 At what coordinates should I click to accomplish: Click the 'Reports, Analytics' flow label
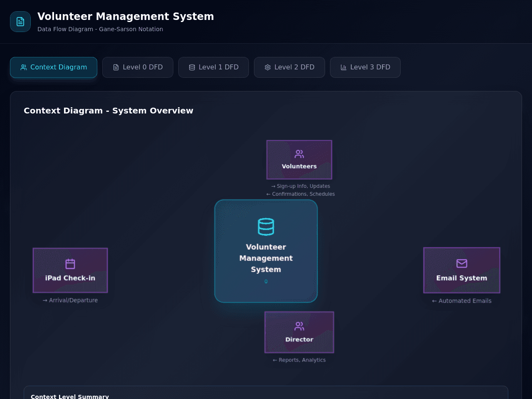299,360
